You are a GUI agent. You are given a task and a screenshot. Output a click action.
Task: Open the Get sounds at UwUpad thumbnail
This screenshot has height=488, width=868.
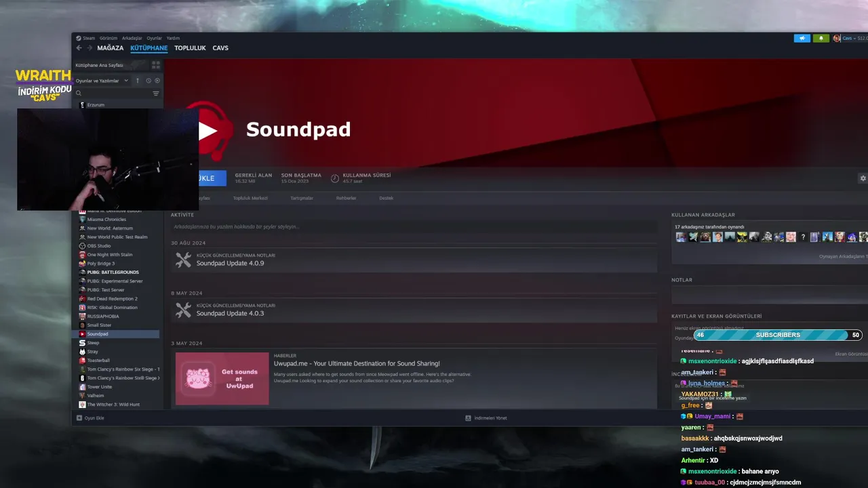tap(222, 378)
